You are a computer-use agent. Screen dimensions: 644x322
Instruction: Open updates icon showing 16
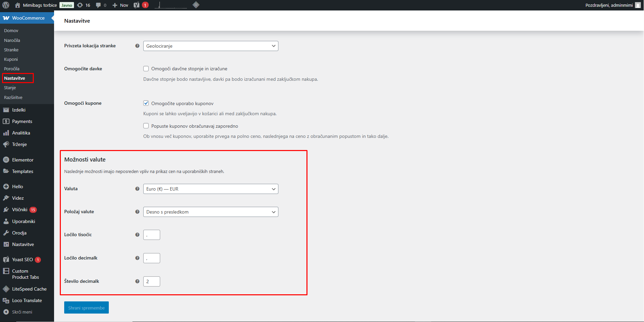[83, 5]
